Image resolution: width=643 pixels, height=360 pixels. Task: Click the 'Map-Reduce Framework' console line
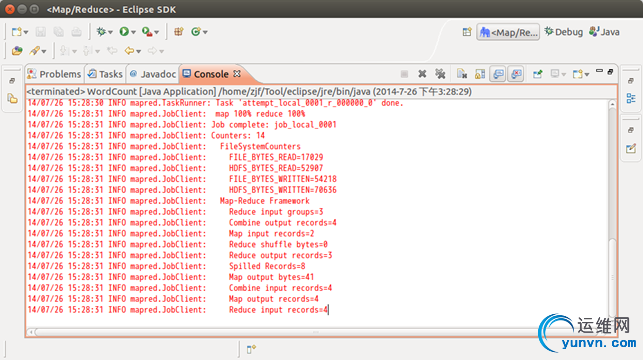coord(169,201)
